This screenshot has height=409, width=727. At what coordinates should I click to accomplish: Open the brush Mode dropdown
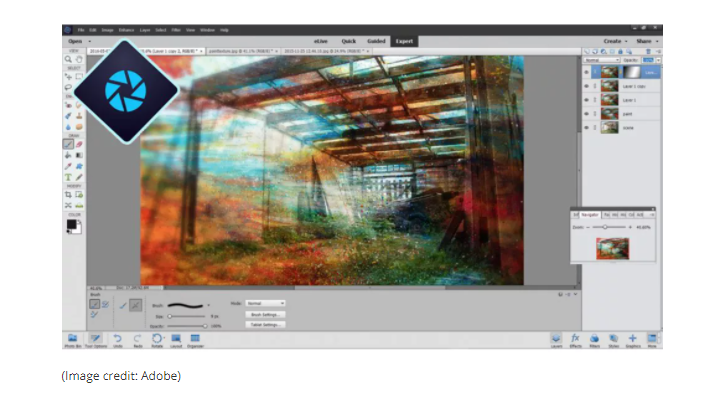tap(267, 302)
